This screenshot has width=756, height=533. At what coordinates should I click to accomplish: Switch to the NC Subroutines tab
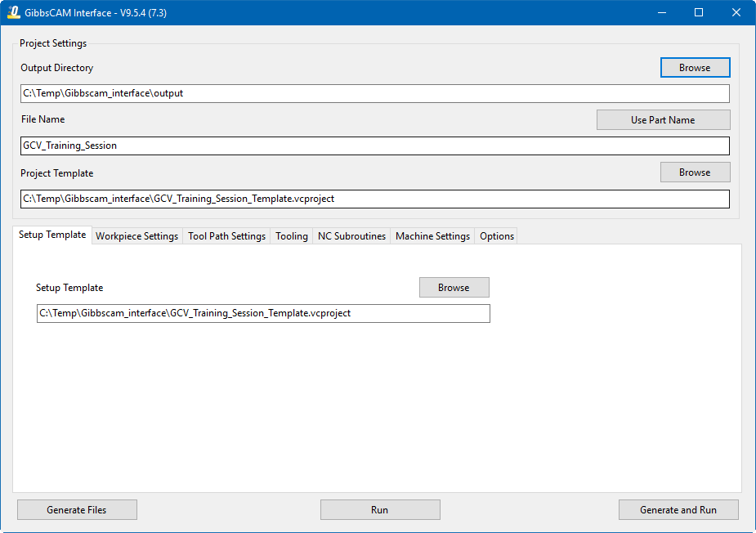(351, 236)
